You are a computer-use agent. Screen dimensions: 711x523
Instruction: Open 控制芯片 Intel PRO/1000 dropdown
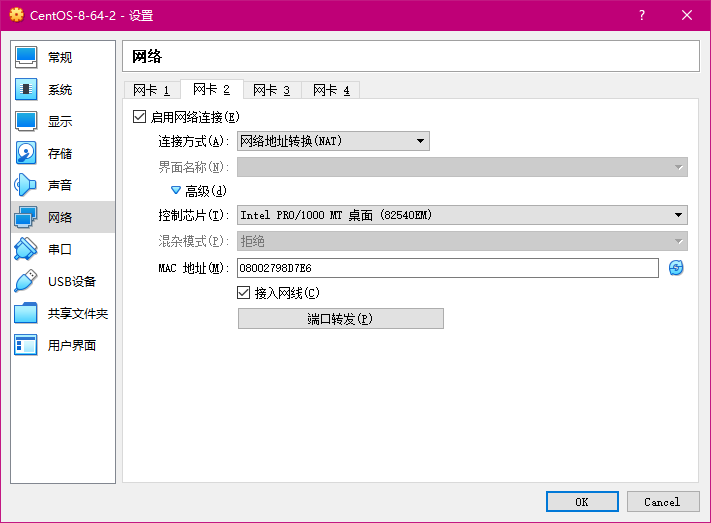pos(462,215)
